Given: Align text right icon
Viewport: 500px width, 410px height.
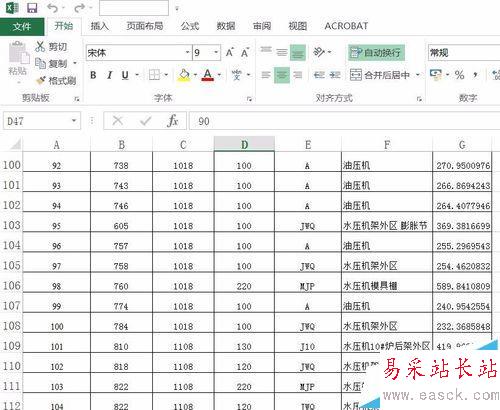Looking at the screenshot, I should (298, 75).
